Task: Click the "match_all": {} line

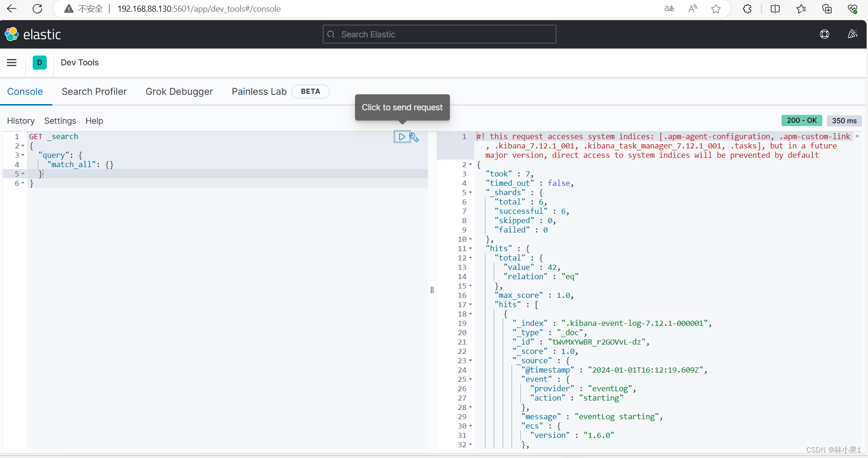Action: 80,165
